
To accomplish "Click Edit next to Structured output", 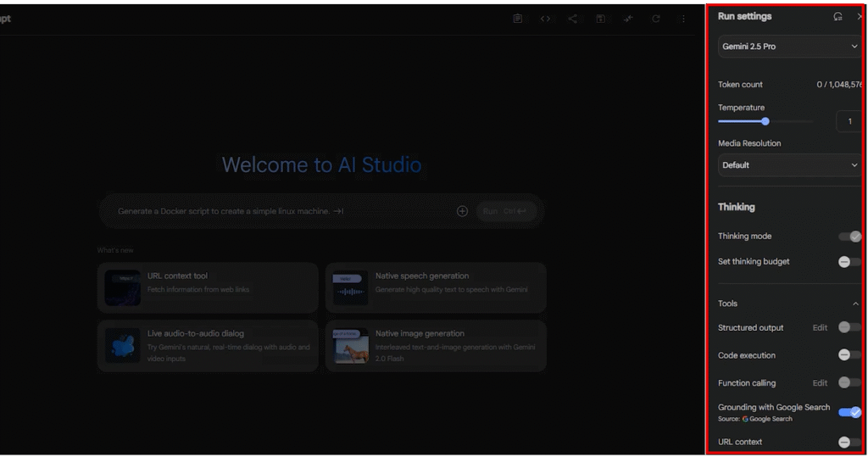I will [x=820, y=328].
